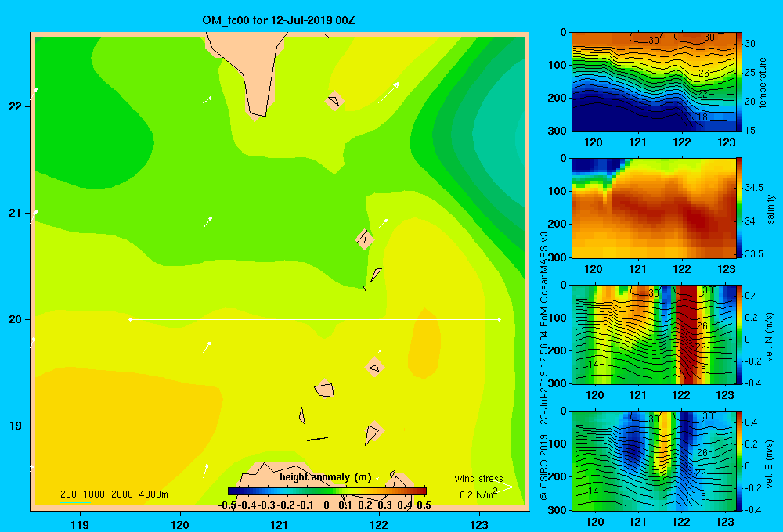
Task: Click the vel. N color scale bar
Action: [x=739, y=334]
